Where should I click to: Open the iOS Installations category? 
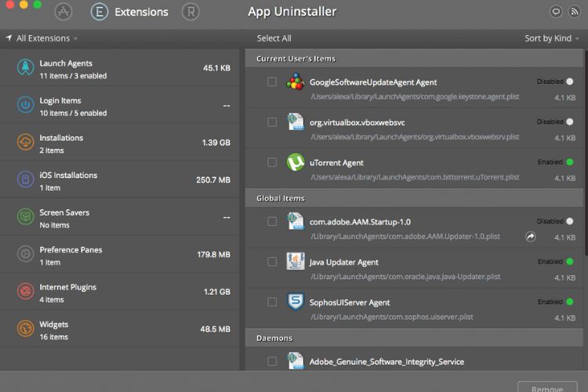tap(120, 180)
